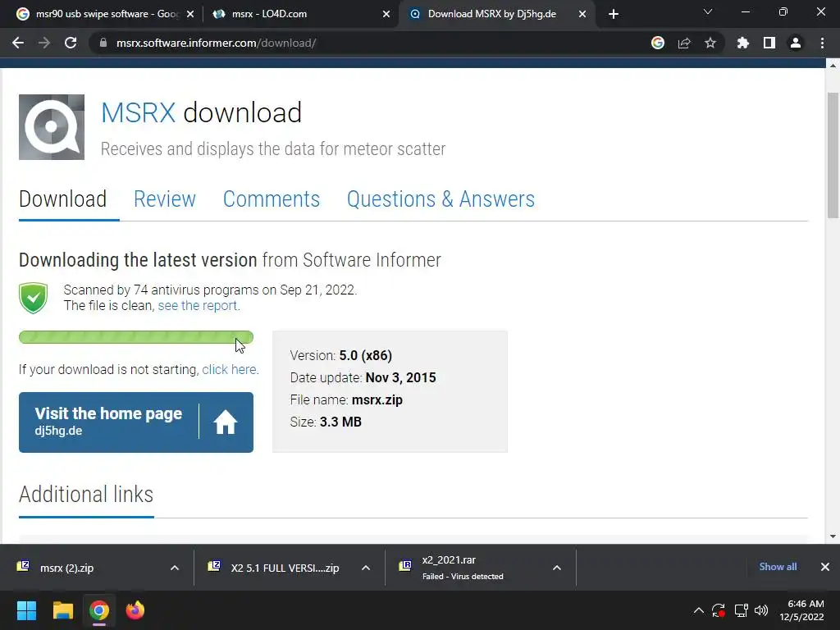Click the forward navigation arrow
The height and width of the screenshot is (630, 840).
[x=44, y=43]
